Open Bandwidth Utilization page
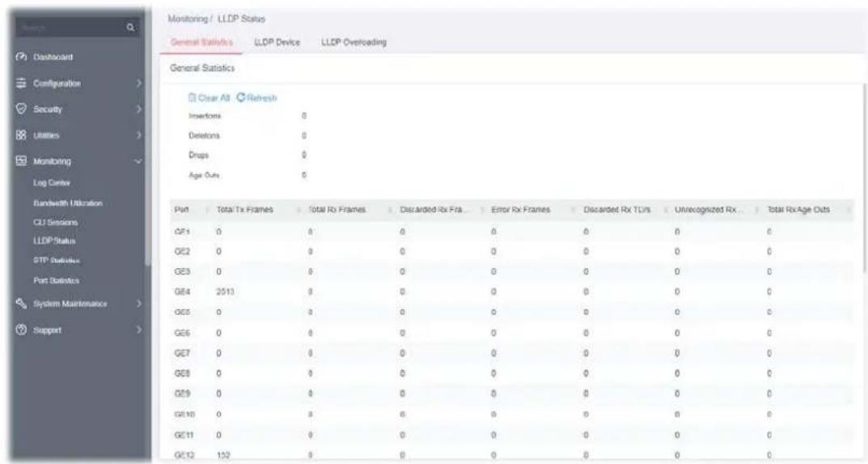This screenshot has height=464, width=868. point(67,203)
